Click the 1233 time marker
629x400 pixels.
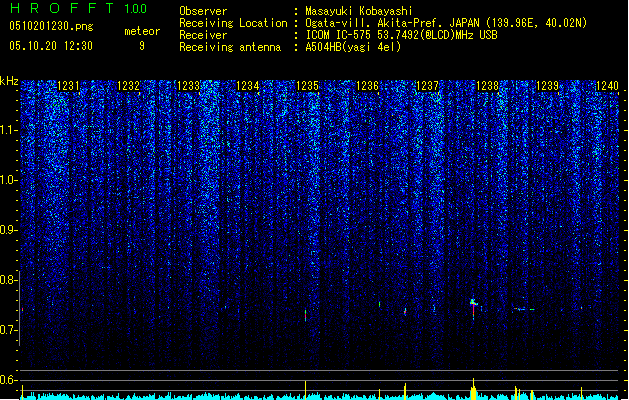[x=188, y=86]
